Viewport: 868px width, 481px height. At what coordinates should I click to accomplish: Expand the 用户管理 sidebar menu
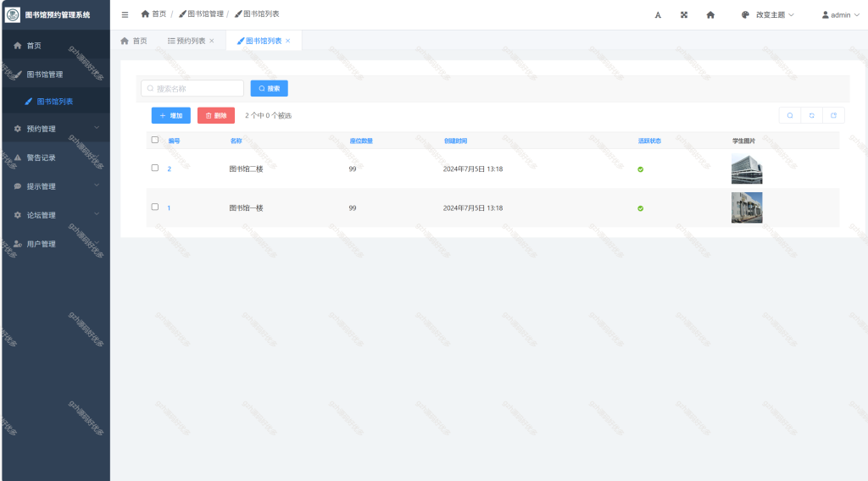coord(55,244)
